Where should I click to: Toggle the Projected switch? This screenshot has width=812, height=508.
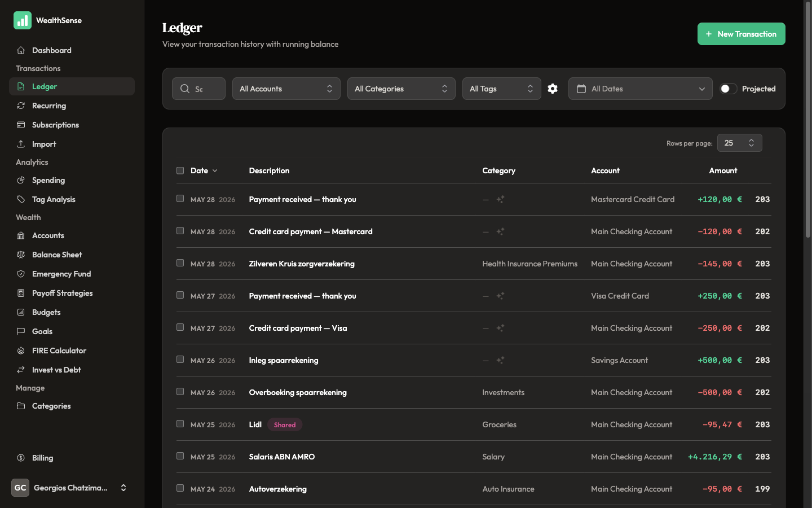coord(728,89)
